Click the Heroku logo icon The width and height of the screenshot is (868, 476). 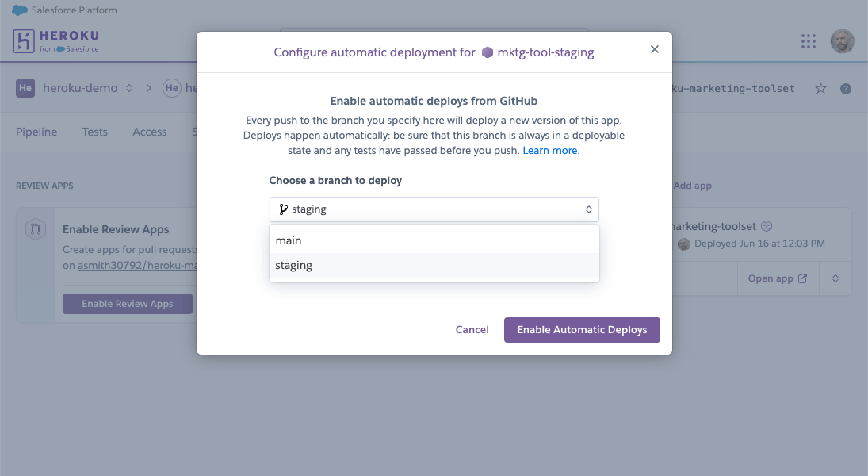[x=24, y=41]
